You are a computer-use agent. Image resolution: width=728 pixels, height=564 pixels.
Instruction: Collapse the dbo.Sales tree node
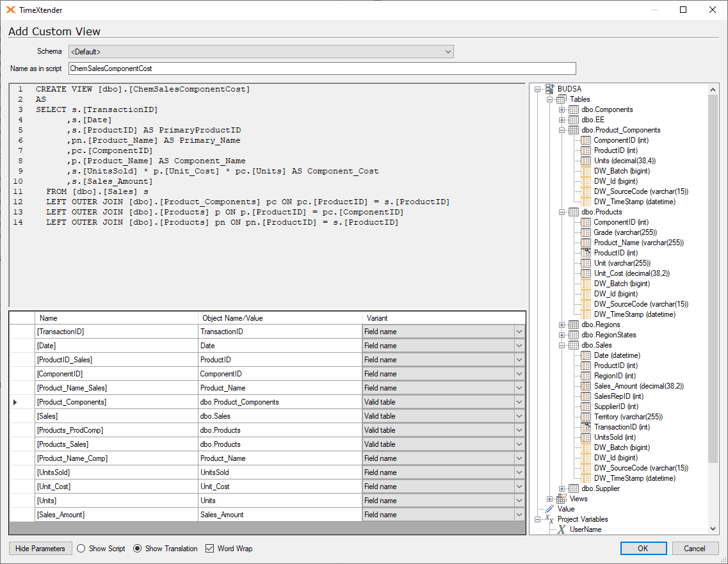click(562, 345)
